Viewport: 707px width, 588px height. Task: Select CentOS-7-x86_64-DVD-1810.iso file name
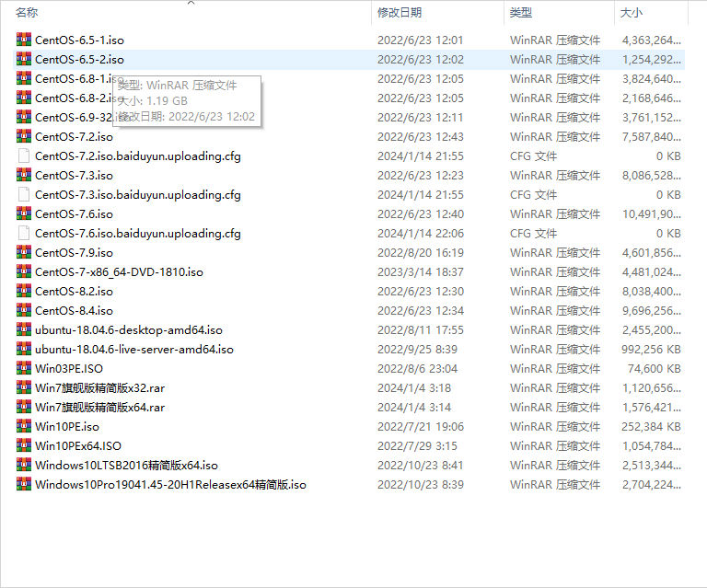(119, 271)
